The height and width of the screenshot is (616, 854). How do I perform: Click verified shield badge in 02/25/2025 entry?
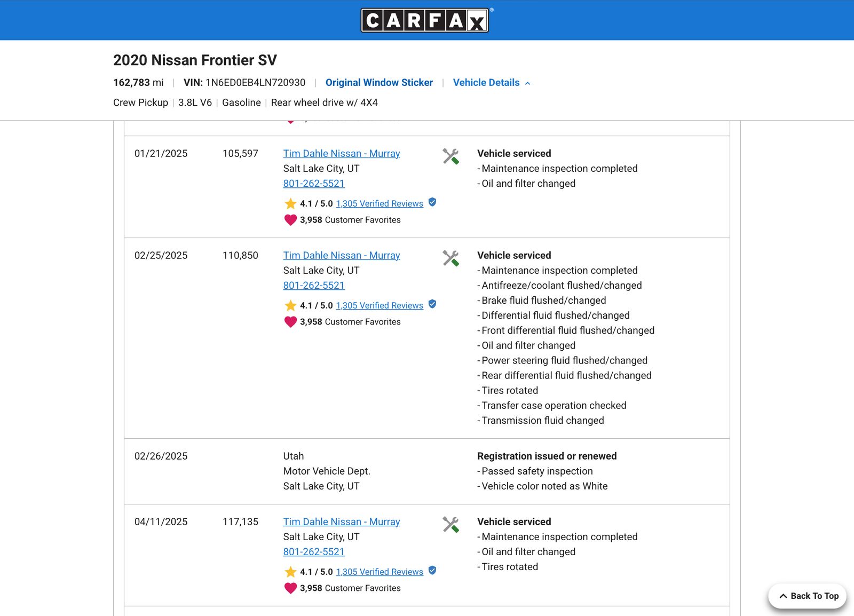point(432,304)
